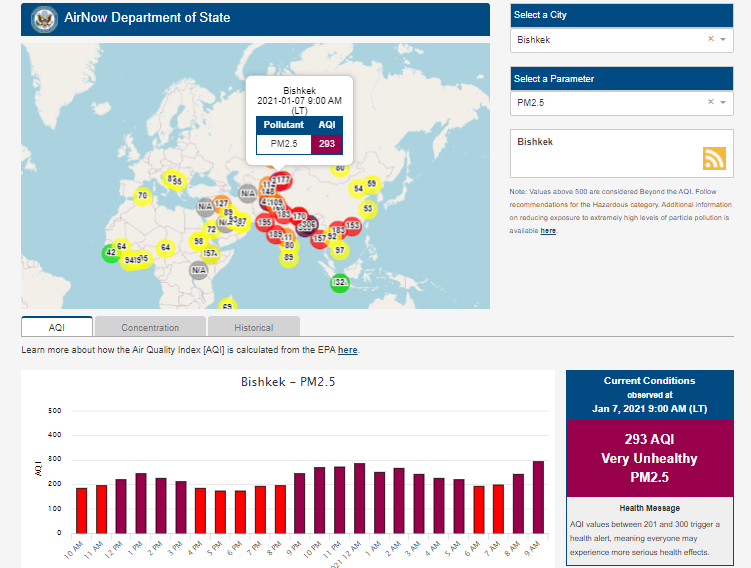Screen dimensions: 751x568
Task: Follow the EPA AQI calculation 'here' link
Action: 347,350
